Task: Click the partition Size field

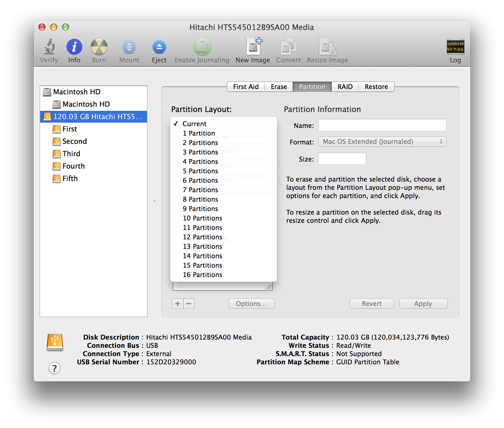Action: [342, 159]
